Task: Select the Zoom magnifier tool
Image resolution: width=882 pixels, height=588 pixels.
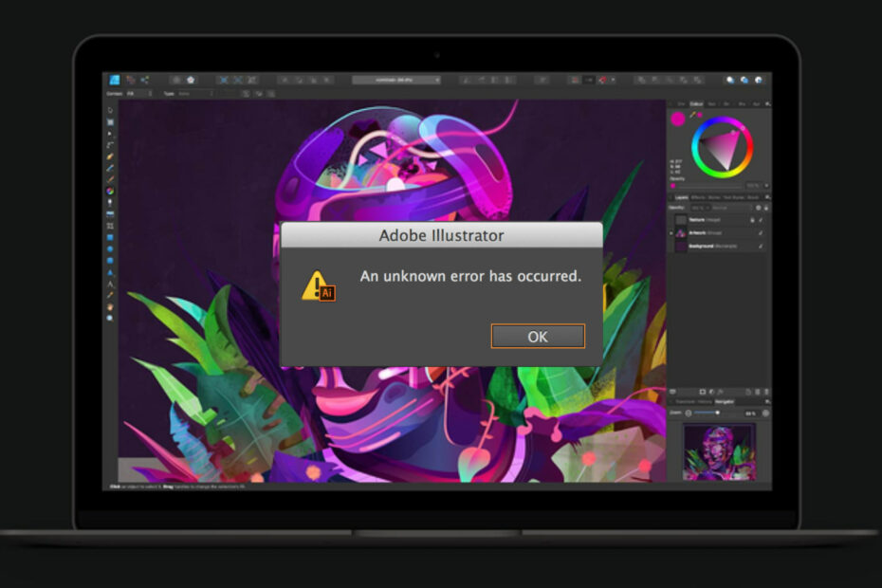Action: tap(110, 319)
